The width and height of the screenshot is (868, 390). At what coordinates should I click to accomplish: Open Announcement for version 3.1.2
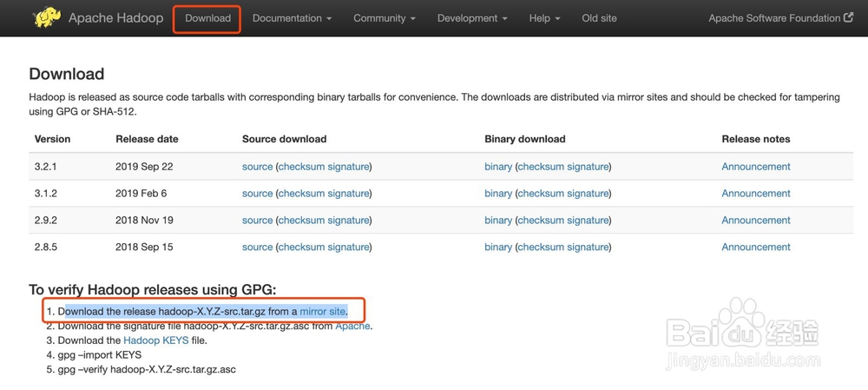pyautogui.click(x=756, y=194)
